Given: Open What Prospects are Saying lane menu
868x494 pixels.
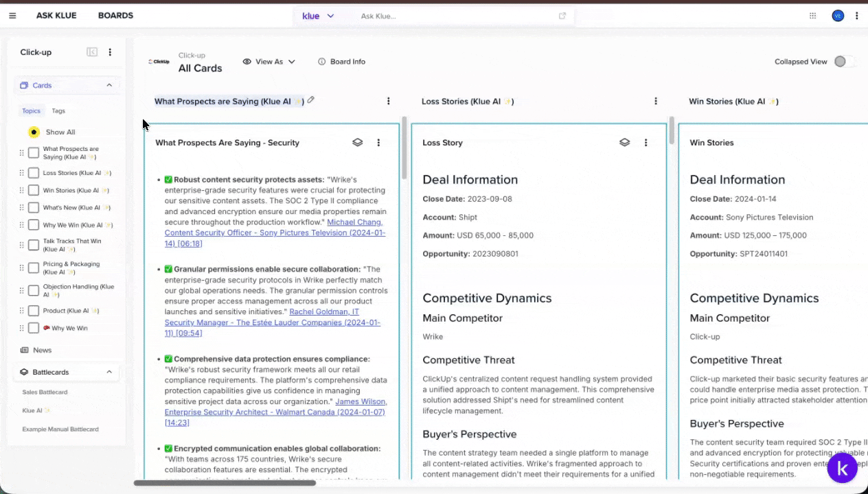Looking at the screenshot, I should (388, 101).
